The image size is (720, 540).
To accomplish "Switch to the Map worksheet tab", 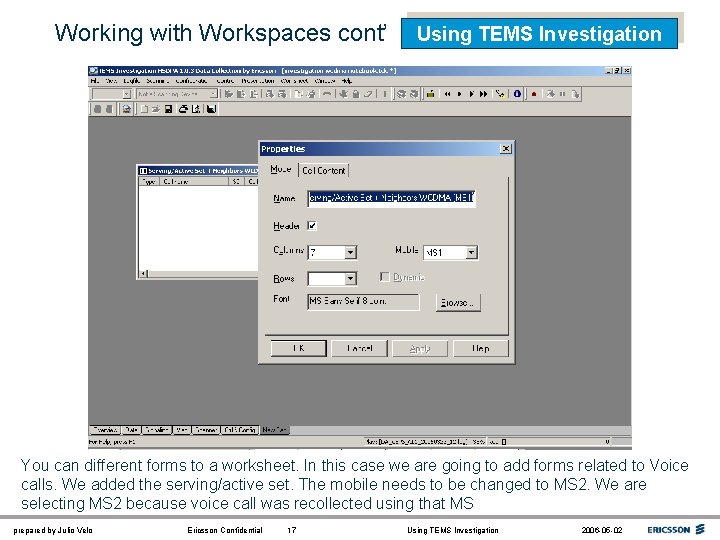I will coord(181,430).
